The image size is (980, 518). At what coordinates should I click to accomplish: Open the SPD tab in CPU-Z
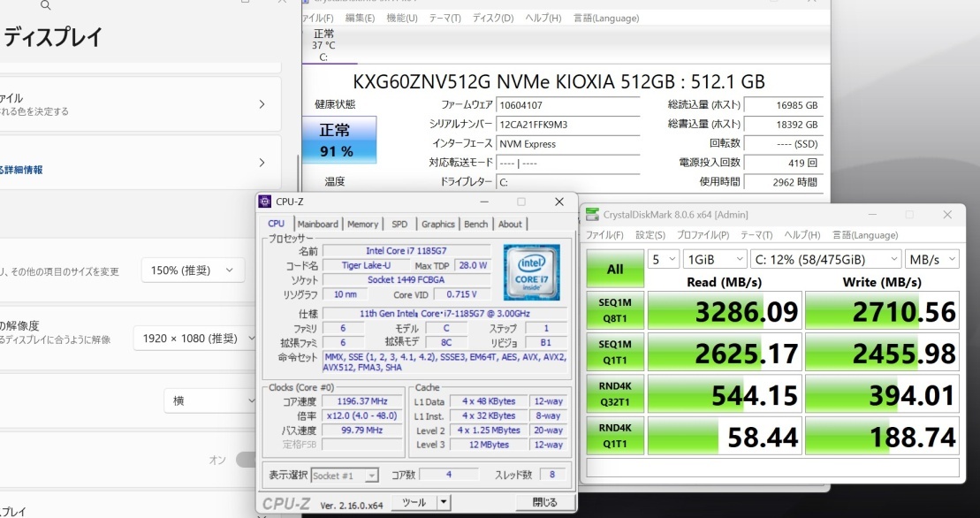coord(399,225)
